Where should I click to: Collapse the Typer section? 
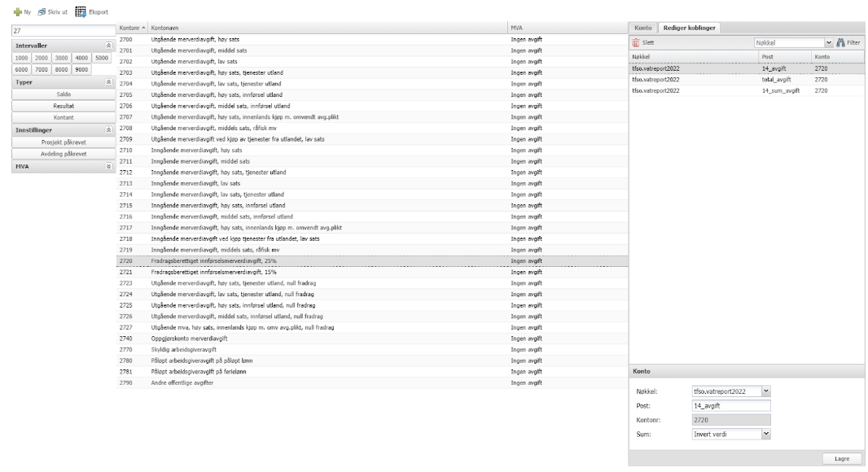(x=109, y=83)
